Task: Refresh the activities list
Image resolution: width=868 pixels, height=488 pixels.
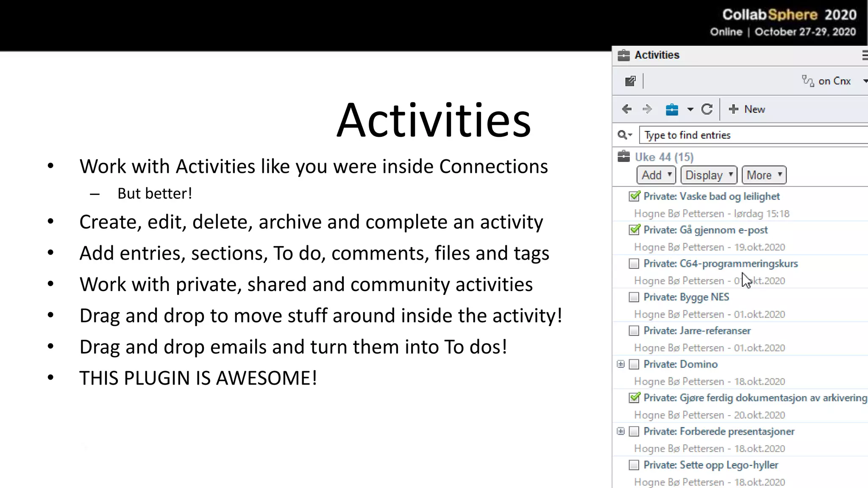Action: [x=707, y=109]
